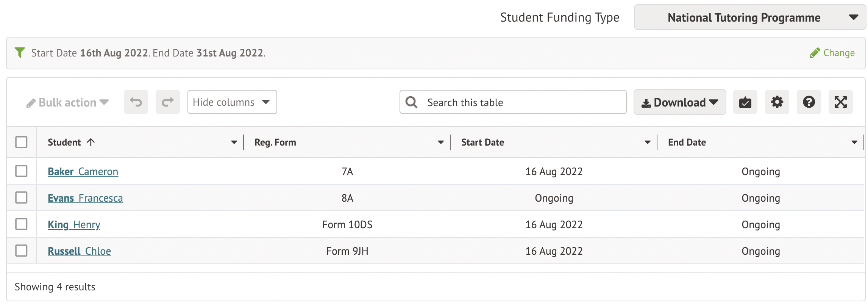This screenshot has width=868, height=304.
Task: Select the Baker Cameron row checkbox
Action: coord(22,171)
